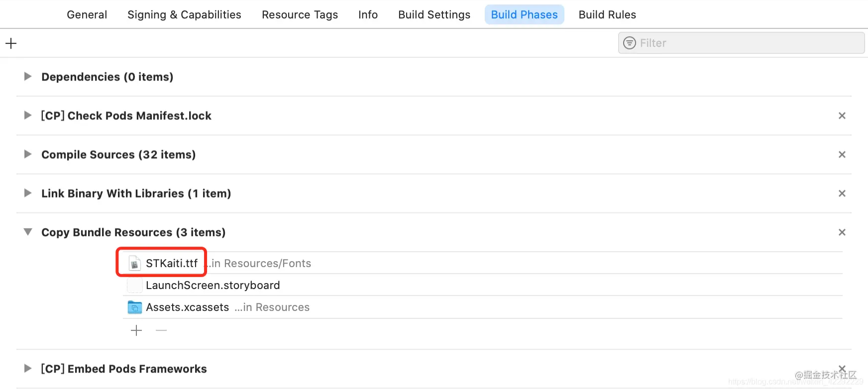The height and width of the screenshot is (390, 868).
Task: Switch to the Build Settings tab
Action: pos(434,15)
